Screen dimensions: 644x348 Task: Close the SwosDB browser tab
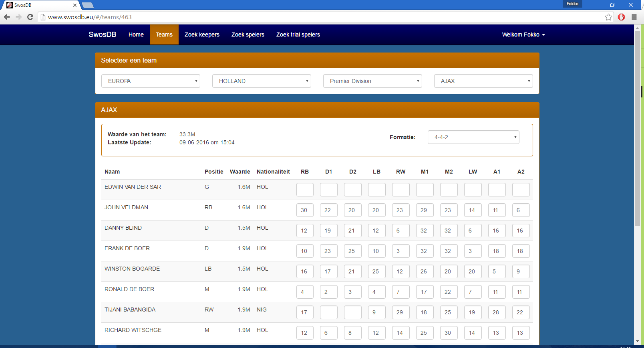coord(75,5)
